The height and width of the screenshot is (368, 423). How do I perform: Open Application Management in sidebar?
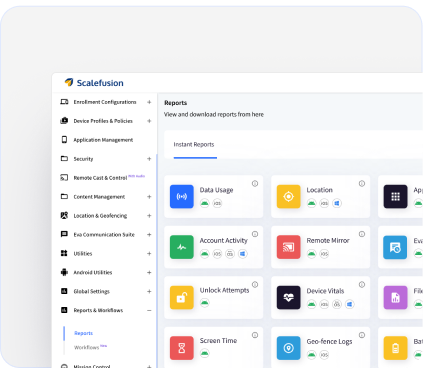103,140
